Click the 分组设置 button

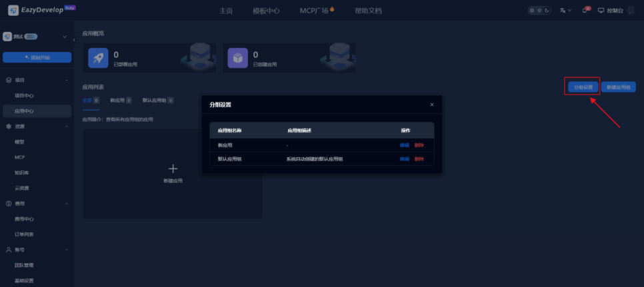(583, 87)
